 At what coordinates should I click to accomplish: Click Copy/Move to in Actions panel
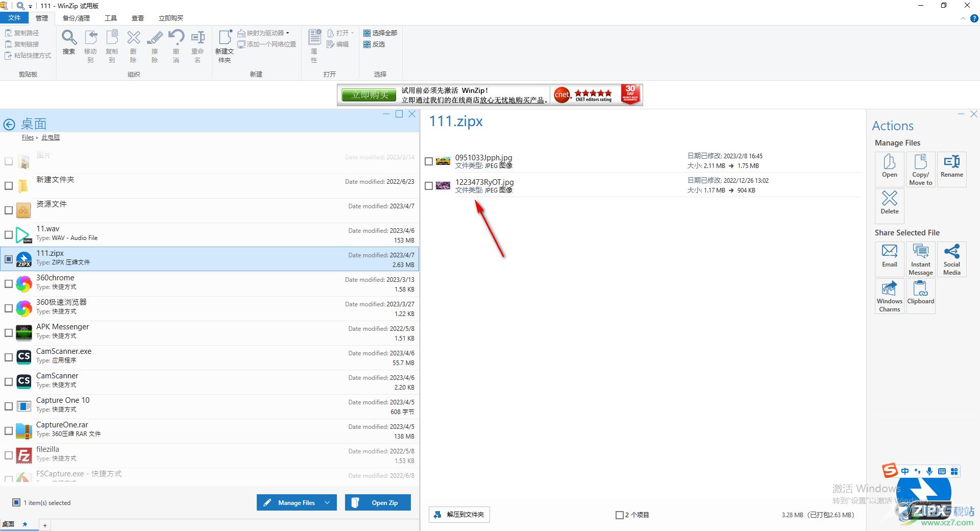[x=921, y=170]
